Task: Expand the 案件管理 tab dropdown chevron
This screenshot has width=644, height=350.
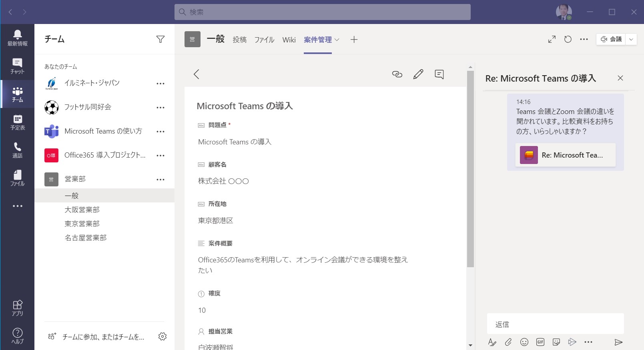Action: click(x=337, y=40)
